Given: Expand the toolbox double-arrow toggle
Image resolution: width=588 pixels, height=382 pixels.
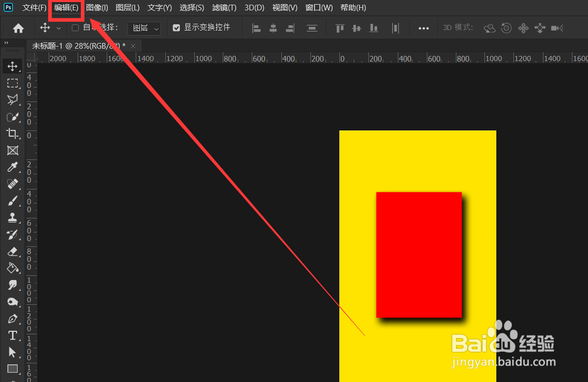Looking at the screenshot, I should (x=6, y=43).
